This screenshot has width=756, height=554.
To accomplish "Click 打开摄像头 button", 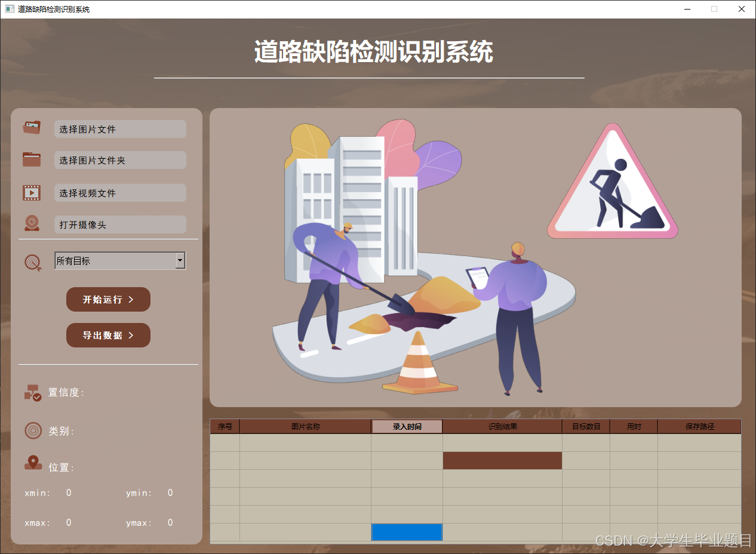I will 120,224.
